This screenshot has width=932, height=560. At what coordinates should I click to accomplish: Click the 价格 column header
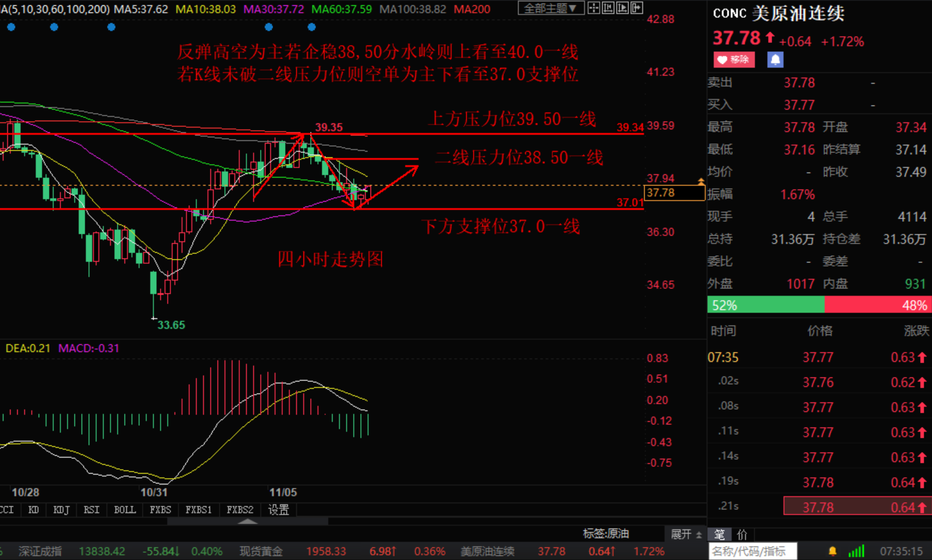819,331
